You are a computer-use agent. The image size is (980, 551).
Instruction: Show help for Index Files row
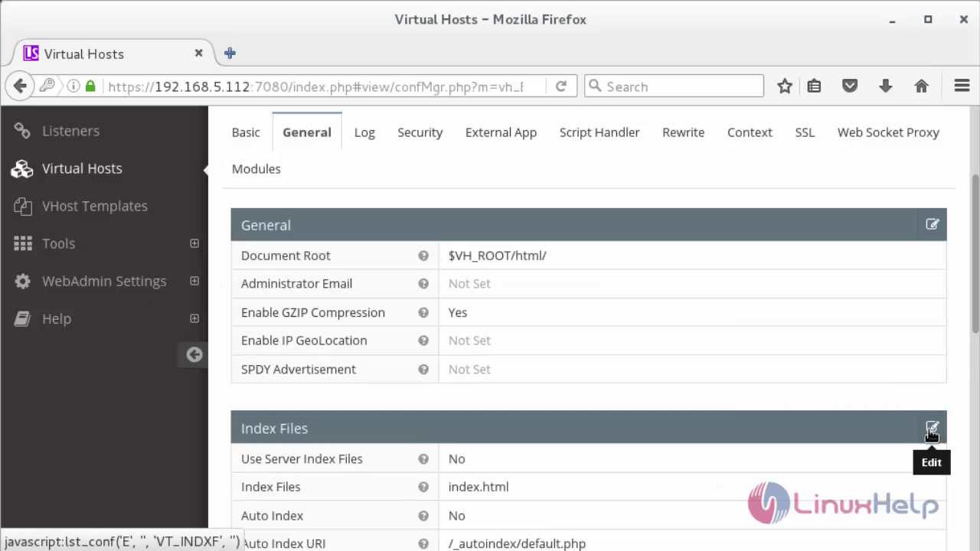[x=423, y=487]
